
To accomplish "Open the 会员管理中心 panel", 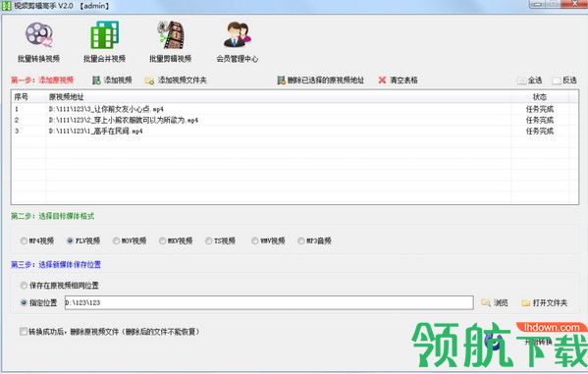I will click(x=237, y=42).
